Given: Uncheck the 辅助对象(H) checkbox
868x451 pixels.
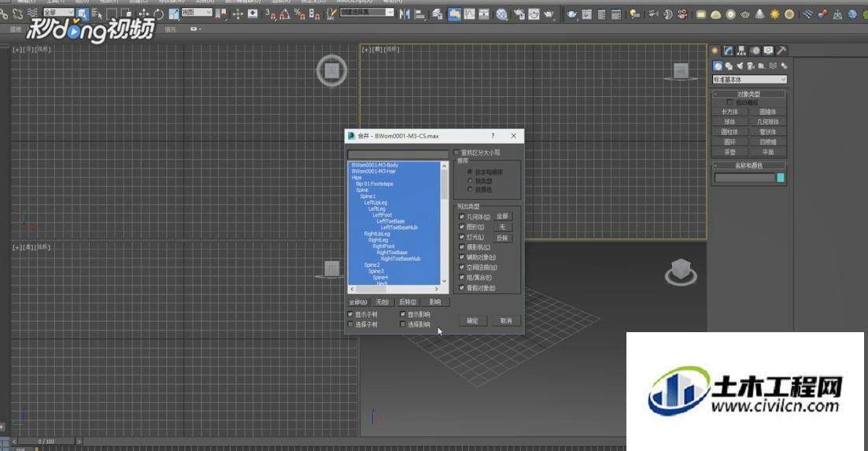Looking at the screenshot, I should click(x=462, y=257).
